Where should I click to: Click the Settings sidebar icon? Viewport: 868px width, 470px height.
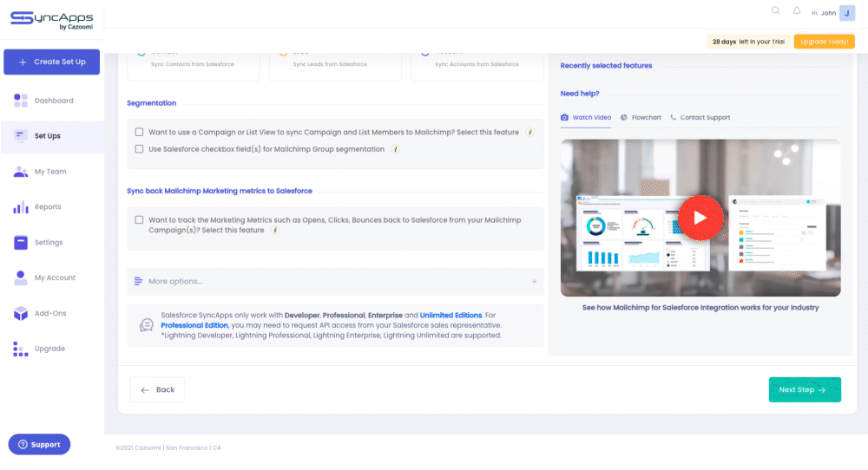(21, 242)
